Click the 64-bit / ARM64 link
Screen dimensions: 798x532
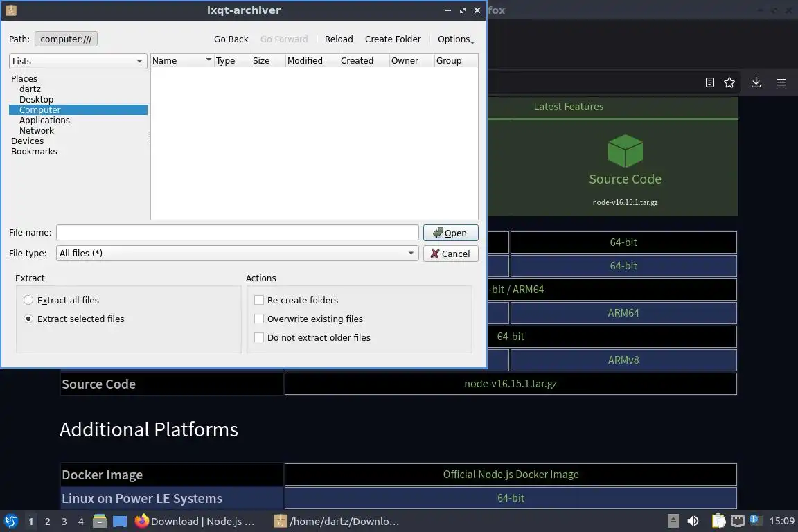pos(515,290)
